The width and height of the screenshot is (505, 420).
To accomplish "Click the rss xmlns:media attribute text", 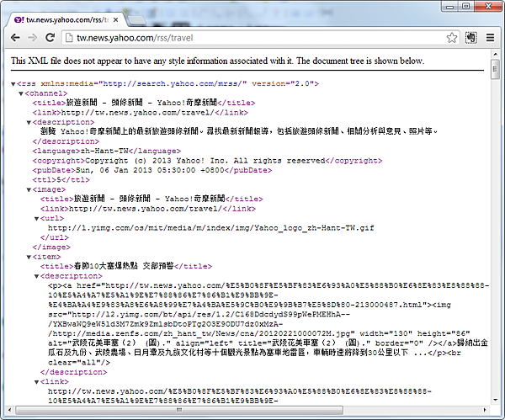I will (x=144, y=83).
